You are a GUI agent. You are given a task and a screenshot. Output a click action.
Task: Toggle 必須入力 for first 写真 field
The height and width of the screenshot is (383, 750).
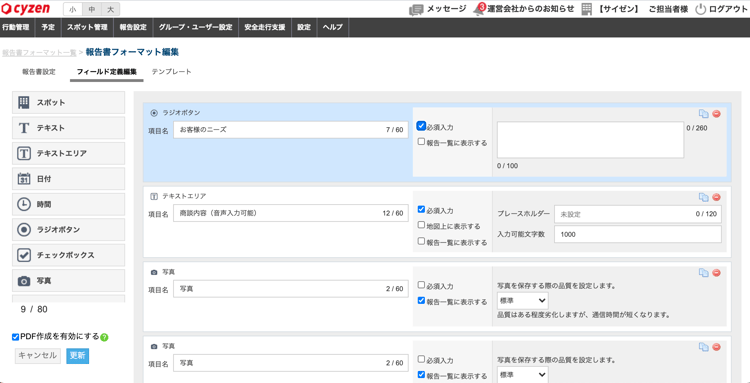point(421,285)
